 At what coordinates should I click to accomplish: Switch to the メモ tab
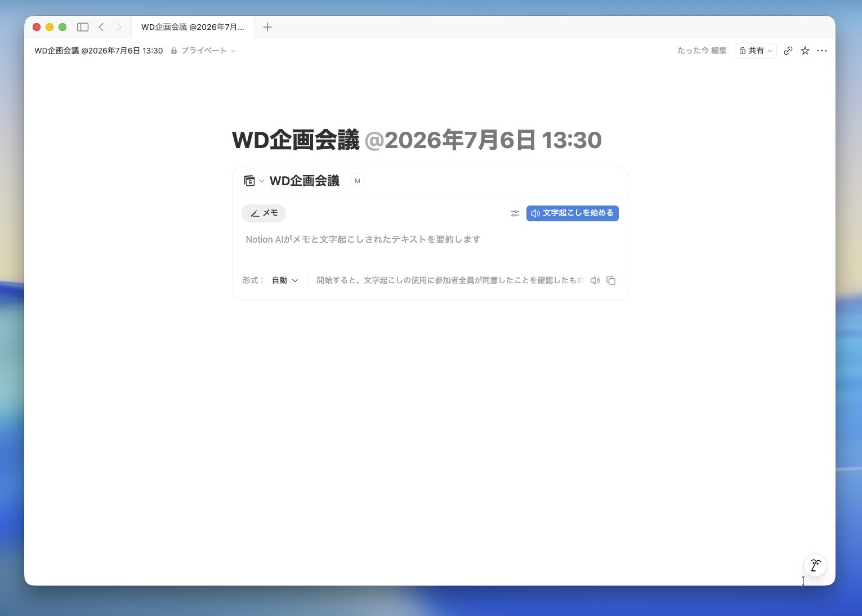click(x=264, y=213)
